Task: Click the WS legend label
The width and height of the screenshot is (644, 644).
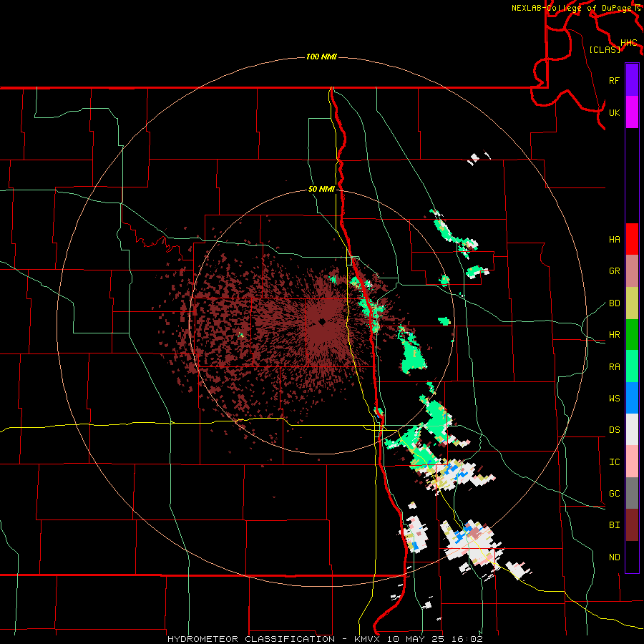Action: click(x=614, y=399)
